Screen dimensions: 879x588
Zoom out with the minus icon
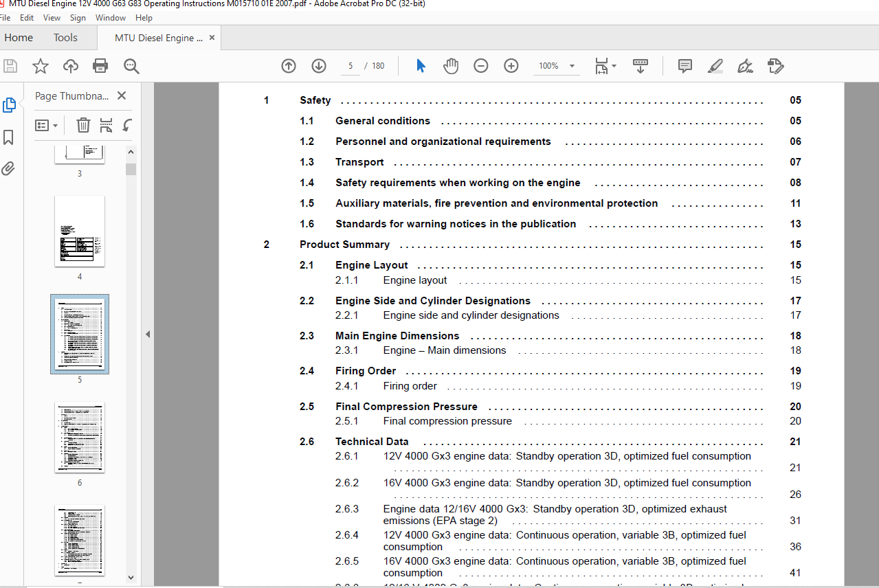(481, 66)
